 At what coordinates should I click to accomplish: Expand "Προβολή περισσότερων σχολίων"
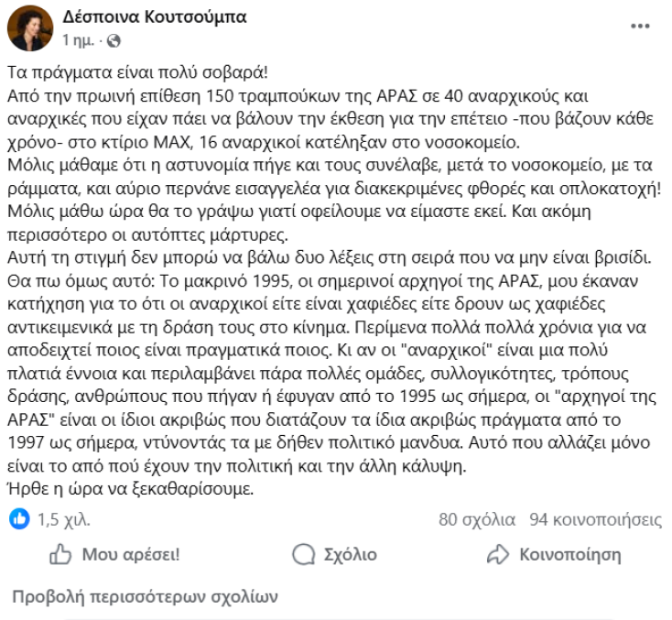point(144,597)
